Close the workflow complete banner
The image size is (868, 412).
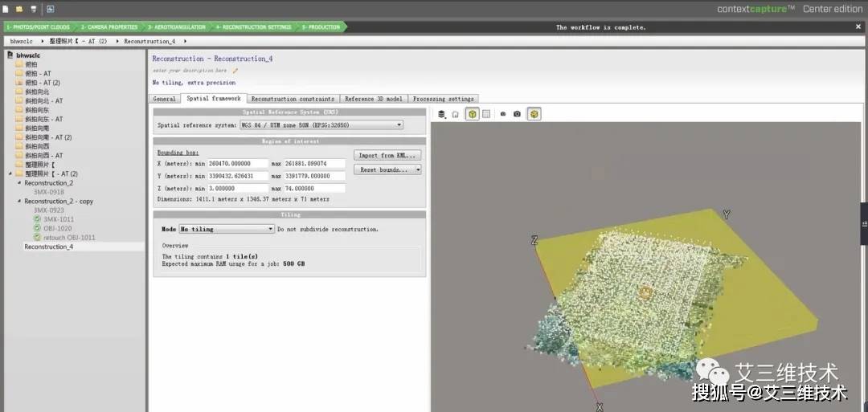(858, 27)
